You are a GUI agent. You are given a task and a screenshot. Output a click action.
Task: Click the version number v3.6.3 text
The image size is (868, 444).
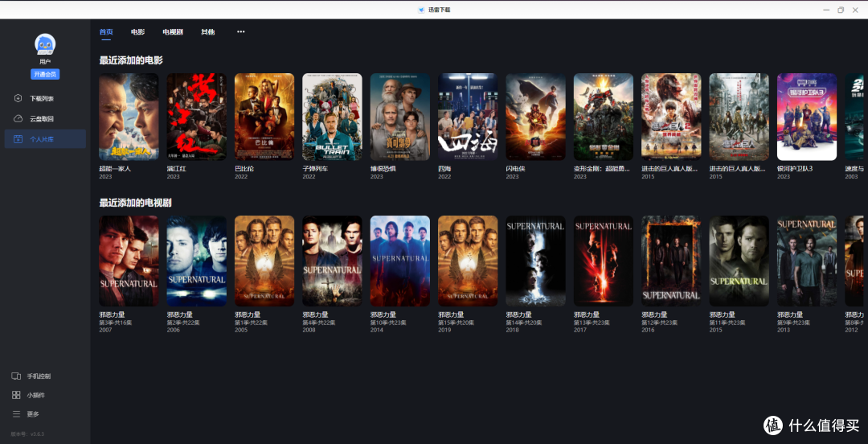[x=27, y=434]
